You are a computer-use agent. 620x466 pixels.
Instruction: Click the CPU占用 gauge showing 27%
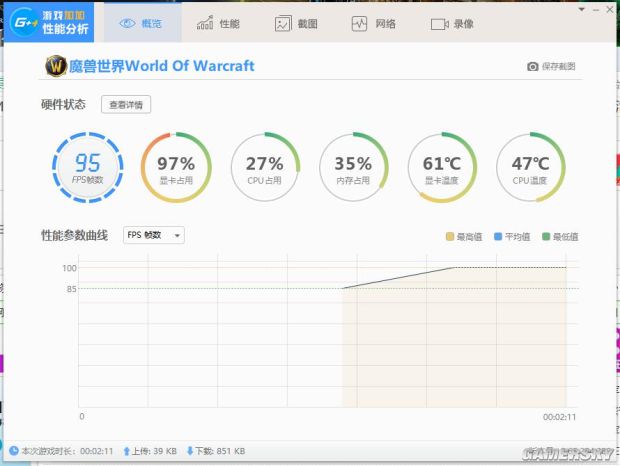264,167
